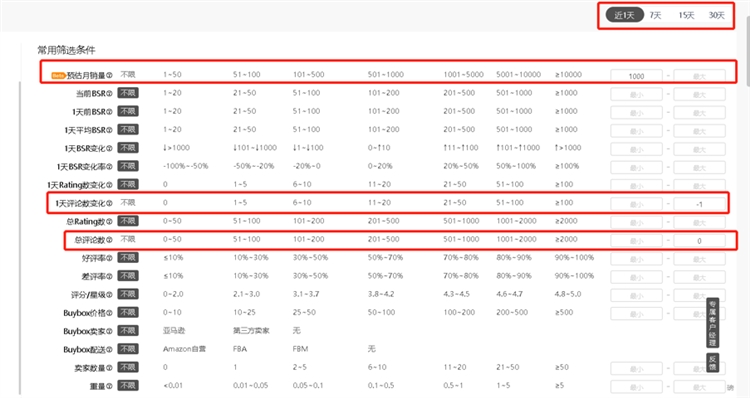Image resolution: width=750 pixels, height=398 pixels.
Task: Click the 预估月销量 minimum field showing 1000
Action: (636, 76)
